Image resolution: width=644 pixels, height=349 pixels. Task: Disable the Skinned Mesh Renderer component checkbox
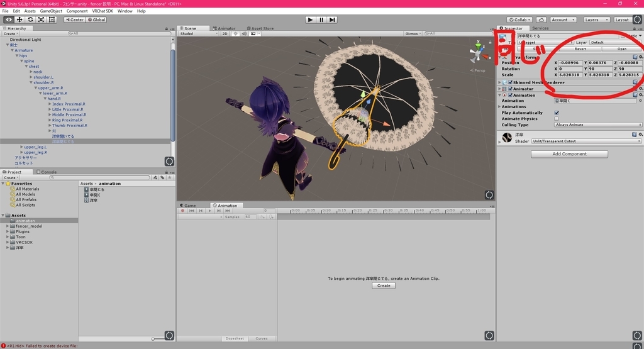click(x=511, y=82)
